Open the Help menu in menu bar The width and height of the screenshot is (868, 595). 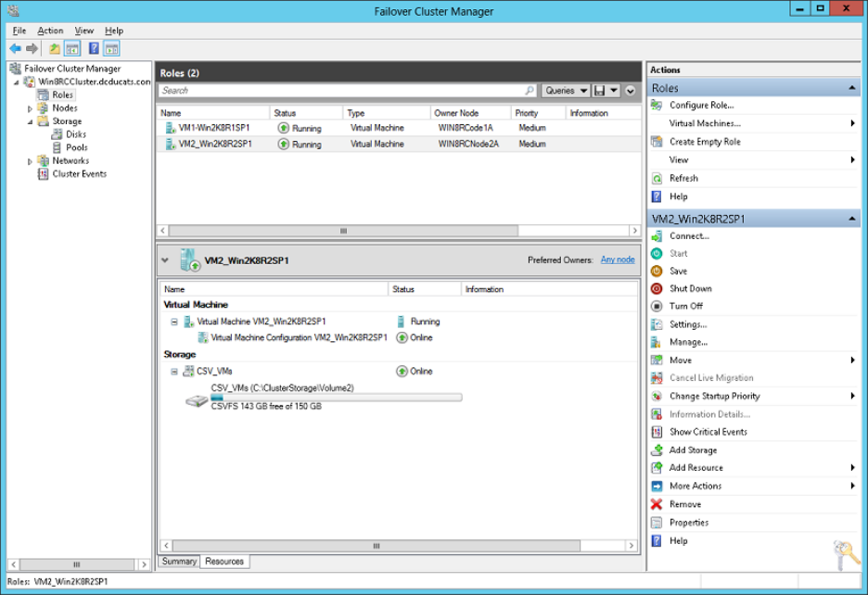(x=114, y=31)
